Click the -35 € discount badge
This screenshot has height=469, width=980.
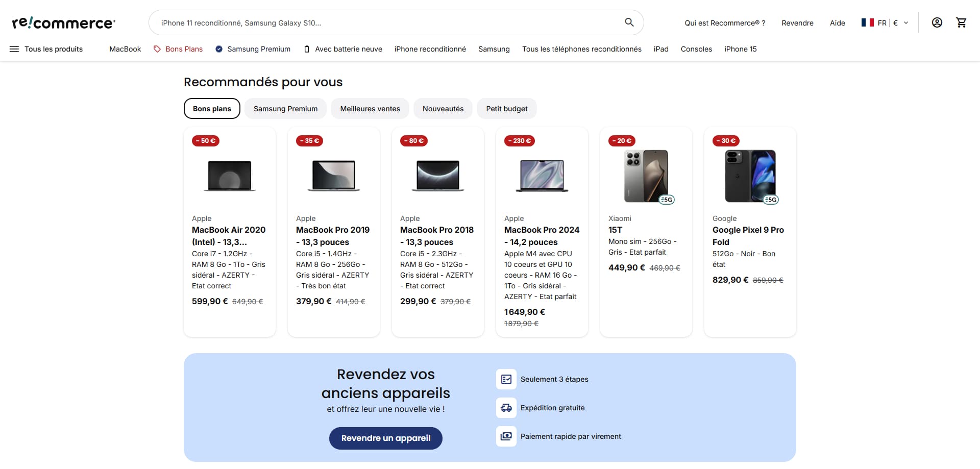(309, 141)
